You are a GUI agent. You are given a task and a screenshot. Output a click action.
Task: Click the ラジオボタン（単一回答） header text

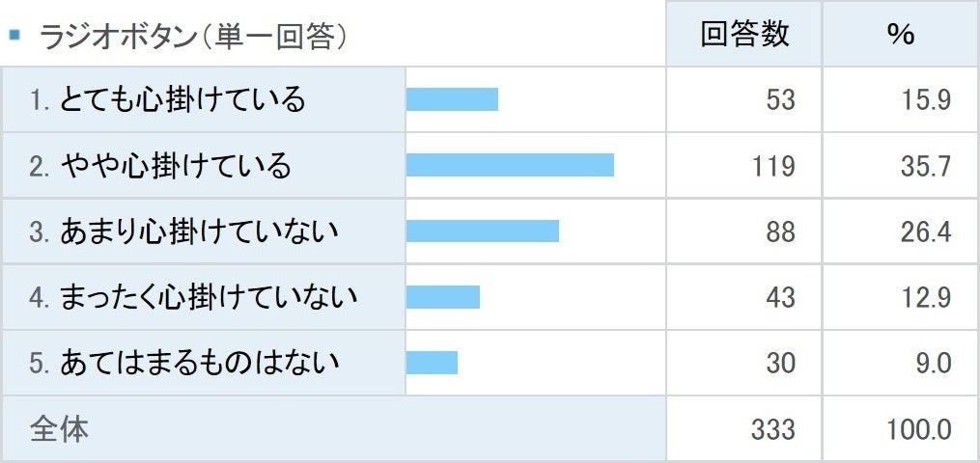pos(193,37)
